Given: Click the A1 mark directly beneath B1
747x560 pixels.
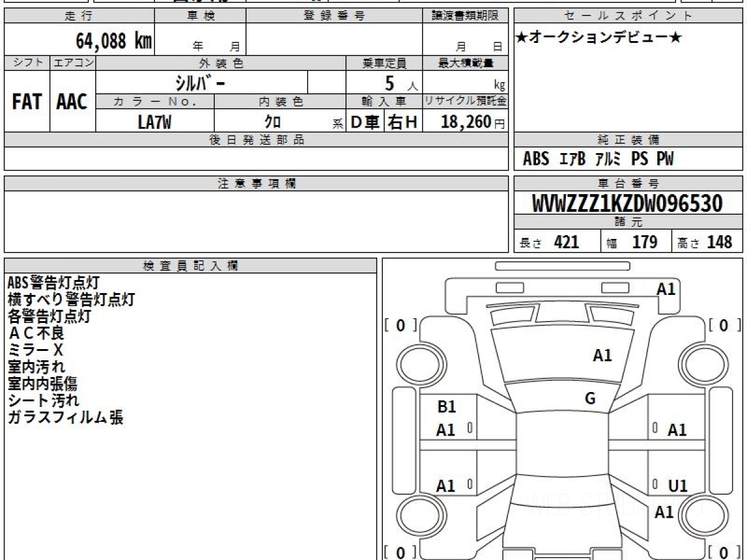Looking at the screenshot, I should [446, 430].
